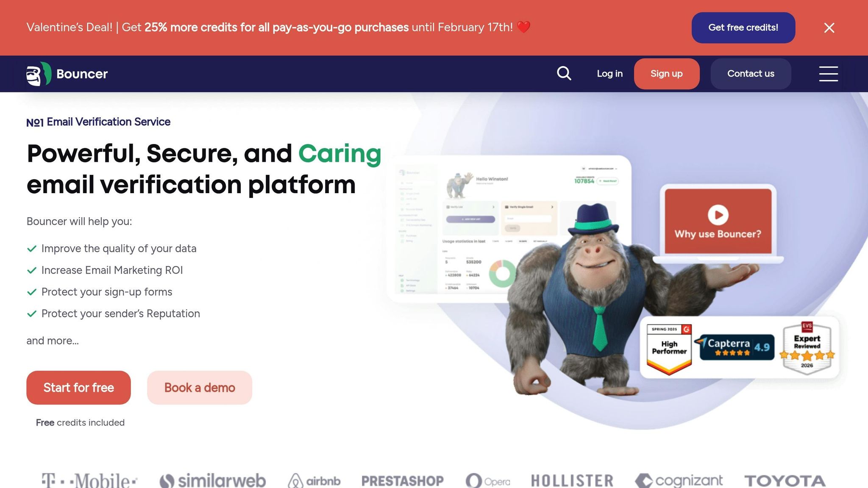Open the hamburger menu icon
Viewport: 868px width, 488px height.
(x=828, y=74)
